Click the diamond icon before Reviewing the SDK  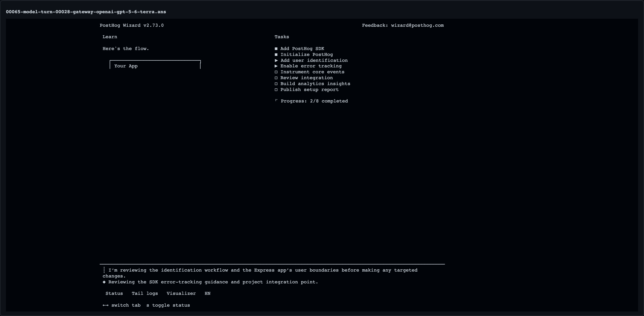pos(104,282)
